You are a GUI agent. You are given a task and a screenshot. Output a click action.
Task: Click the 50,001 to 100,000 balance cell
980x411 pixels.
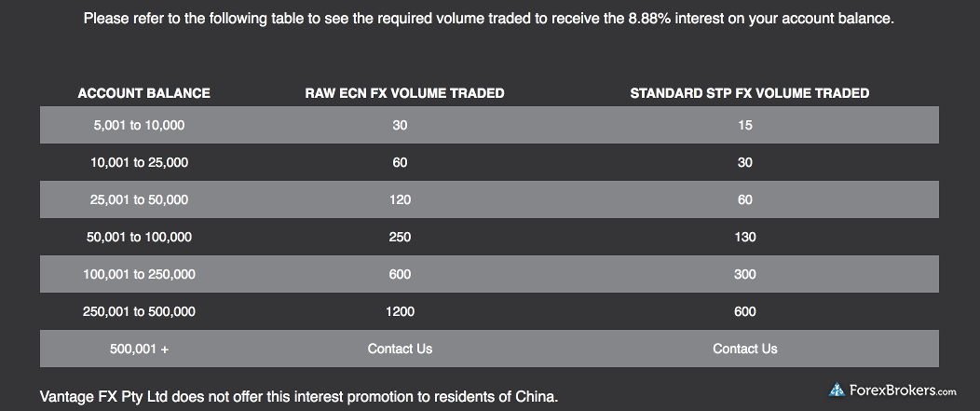[140, 237]
